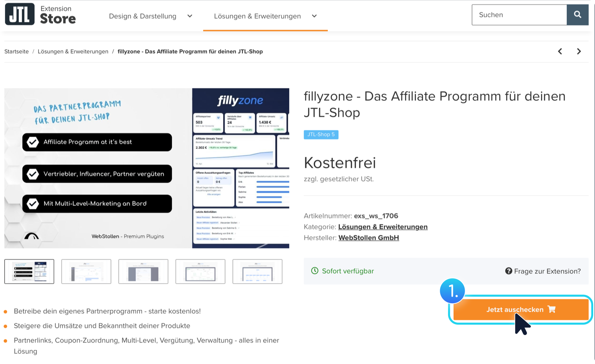595x364 pixels.
Task: Click bullet text 'Steigere die Umsätze'
Action: click(x=102, y=326)
